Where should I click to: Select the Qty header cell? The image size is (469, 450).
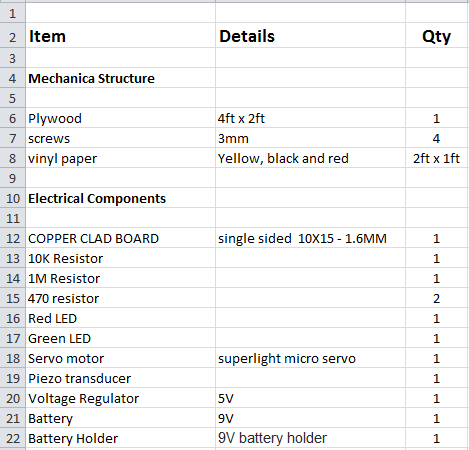[437, 35]
